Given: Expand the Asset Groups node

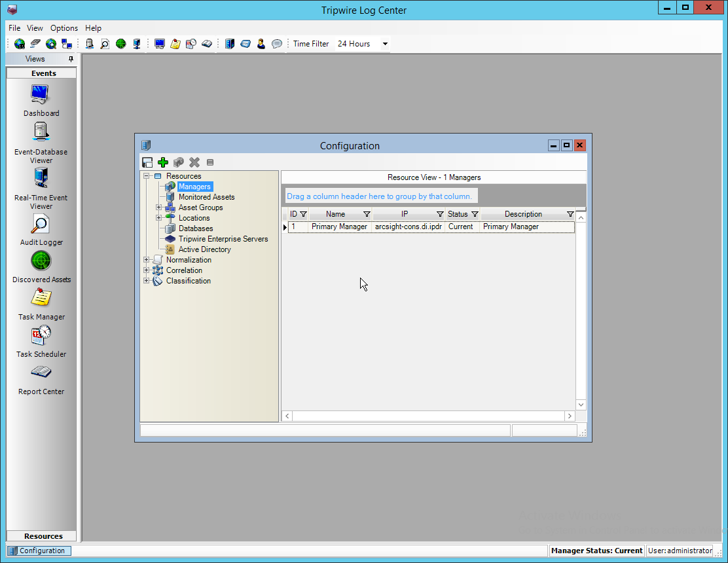Looking at the screenshot, I should point(159,208).
